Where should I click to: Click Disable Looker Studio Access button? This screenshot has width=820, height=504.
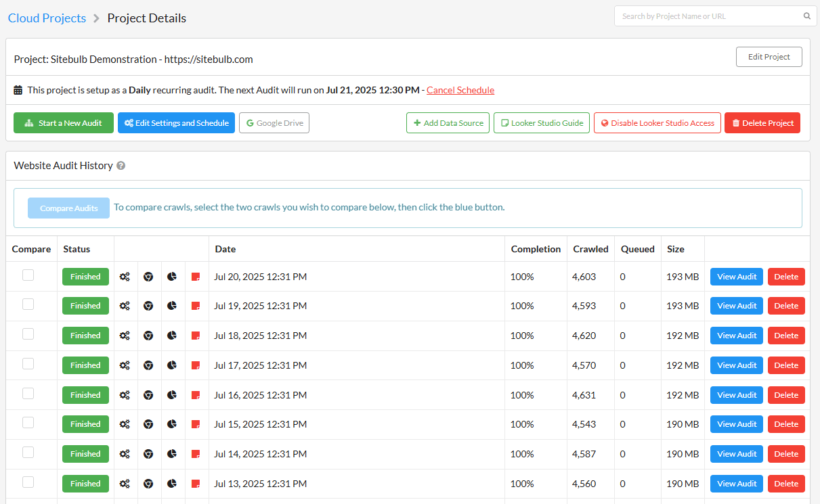pyautogui.click(x=657, y=123)
